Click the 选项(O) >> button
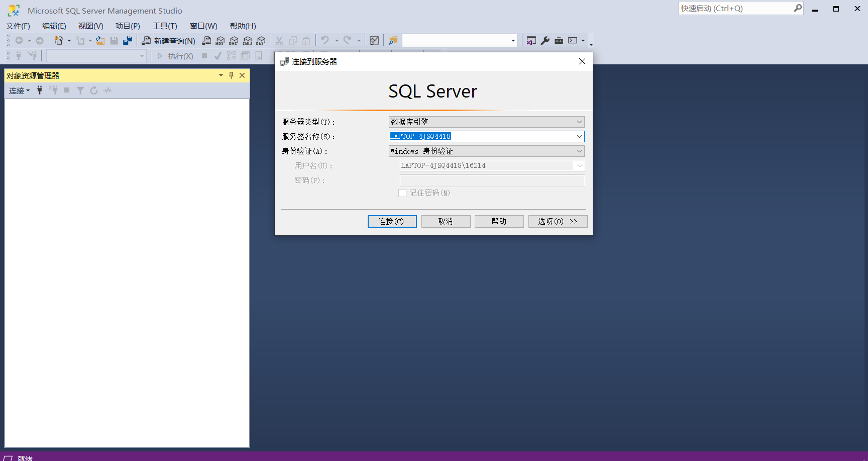This screenshot has height=461, width=868. [558, 222]
